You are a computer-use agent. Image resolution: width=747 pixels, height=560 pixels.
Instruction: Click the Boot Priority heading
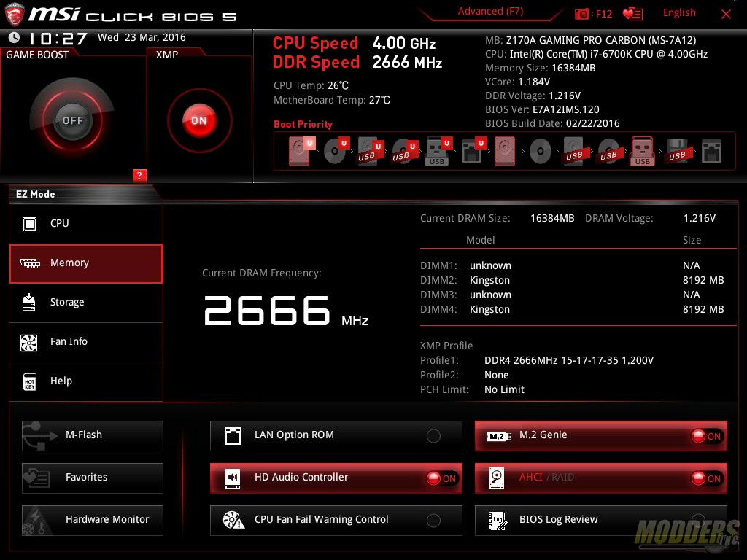303,124
